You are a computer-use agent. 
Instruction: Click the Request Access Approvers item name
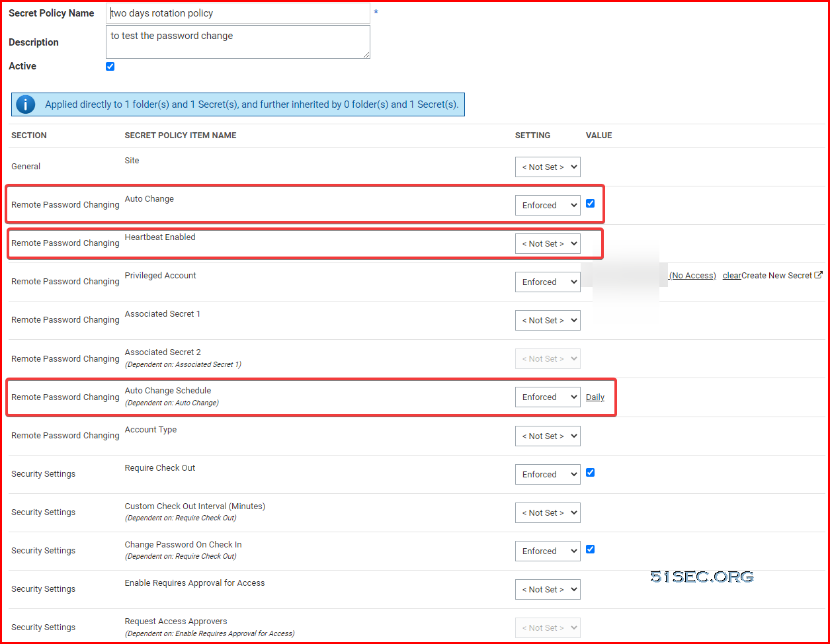click(176, 622)
